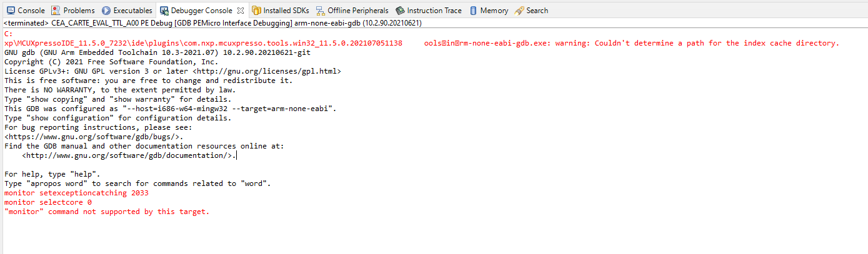Show the Offline Peripherals tab
This screenshot has height=254, width=868.
pyautogui.click(x=358, y=11)
